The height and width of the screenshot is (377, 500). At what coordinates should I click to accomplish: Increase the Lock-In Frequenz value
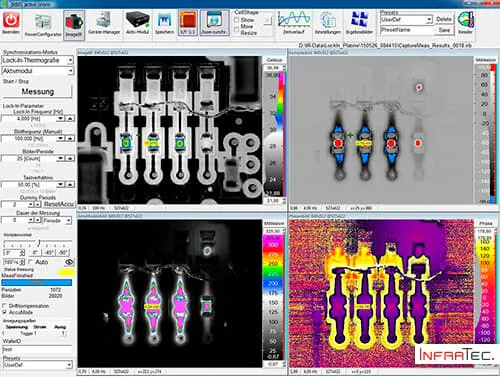point(70,118)
